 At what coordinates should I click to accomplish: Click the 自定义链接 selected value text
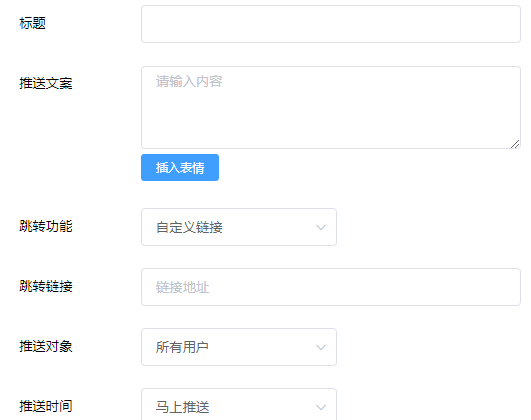189,227
